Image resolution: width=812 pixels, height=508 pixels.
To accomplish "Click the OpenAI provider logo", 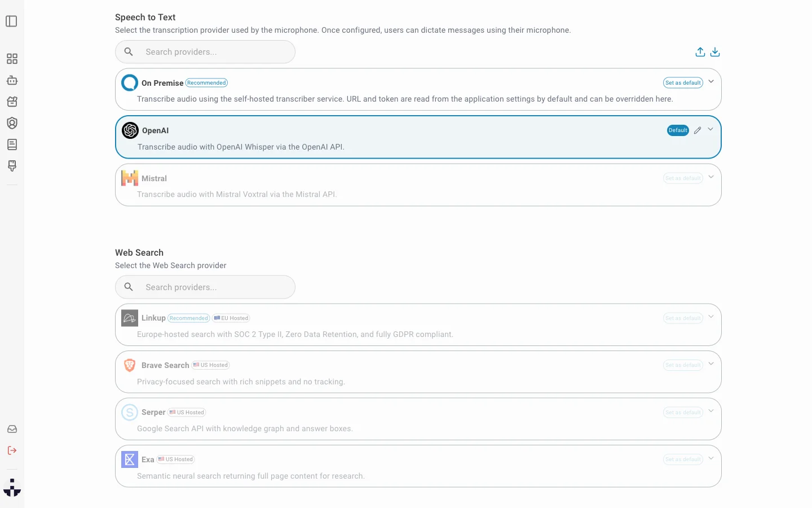I will 130,130.
